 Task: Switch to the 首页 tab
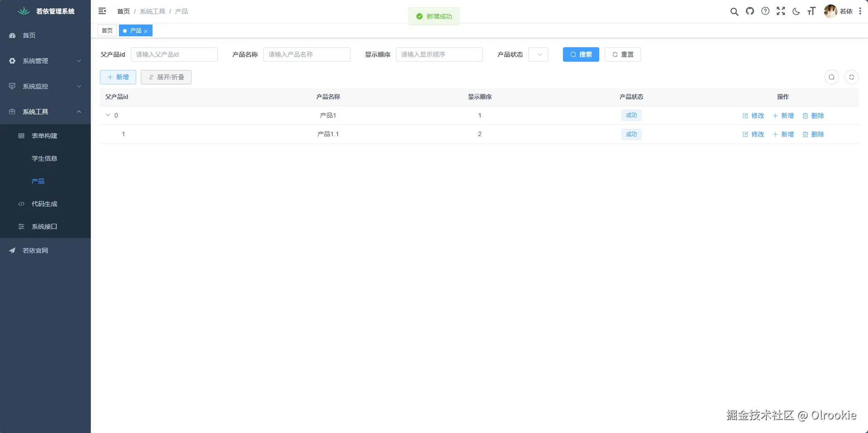(x=107, y=31)
